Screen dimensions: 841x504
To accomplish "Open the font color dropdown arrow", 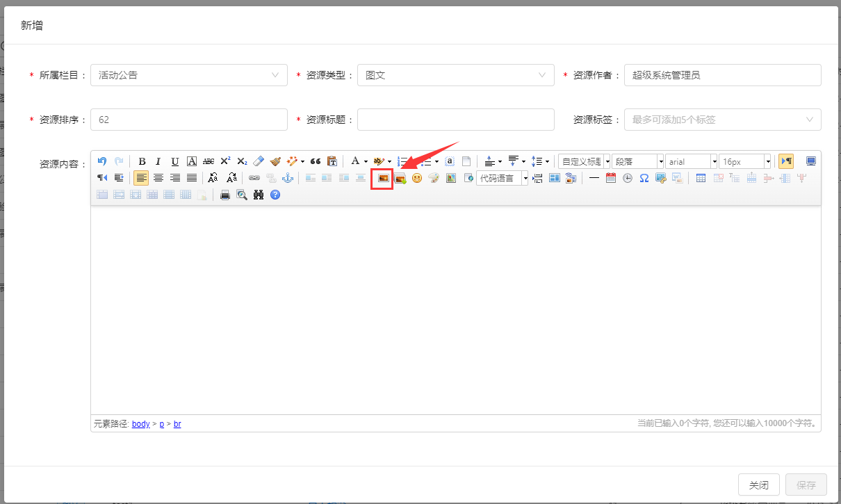I will click(x=366, y=161).
